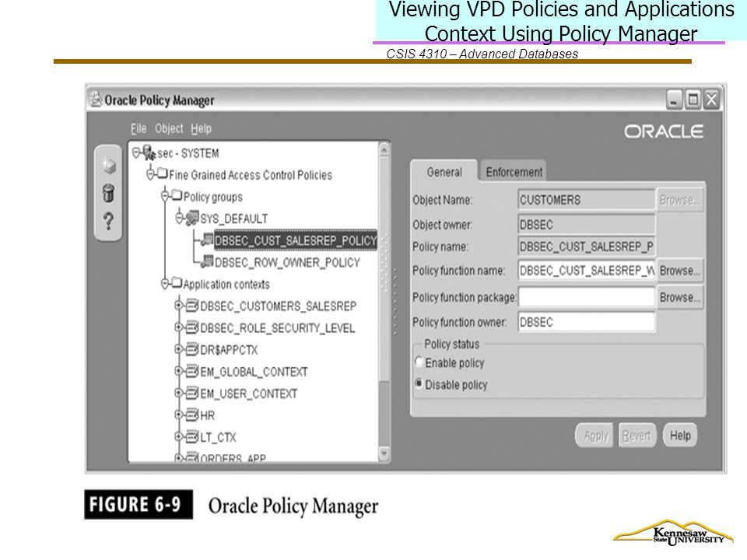The width and height of the screenshot is (747, 560).
Task: Click the trash can delete icon
Action: pyautogui.click(x=109, y=194)
